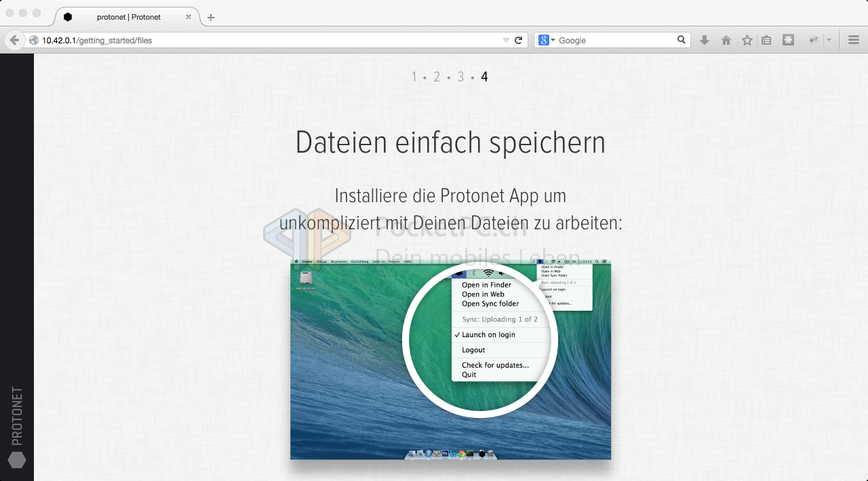Open the Google search engine dropdown
The image size is (868, 481).
coord(547,40)
